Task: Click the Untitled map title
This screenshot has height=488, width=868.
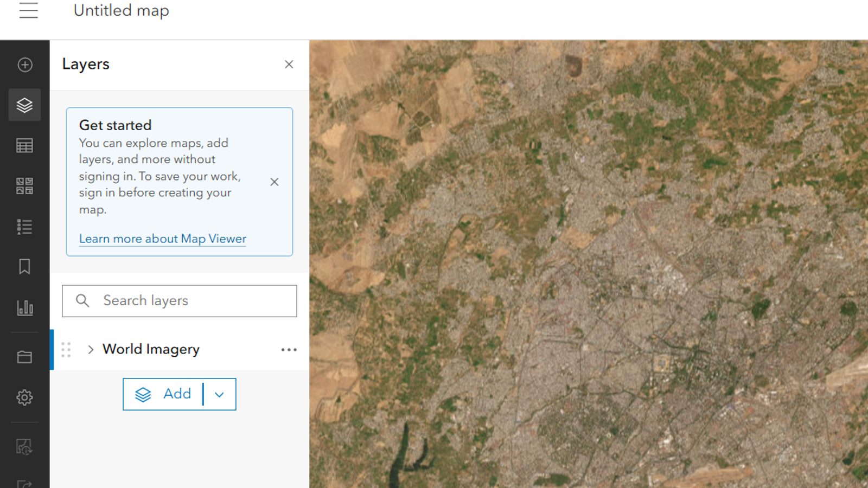Action: click(x=122, y=11)
